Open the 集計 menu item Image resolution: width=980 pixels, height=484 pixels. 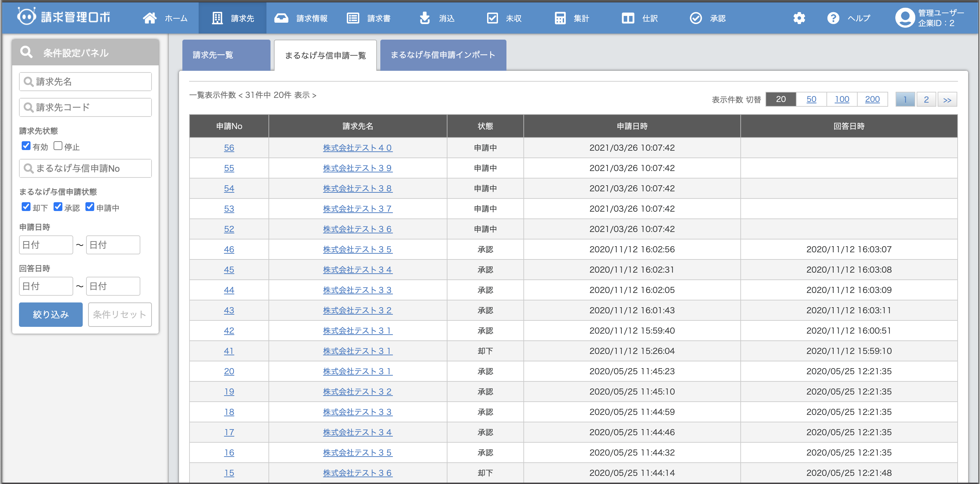tap(581, 18)
